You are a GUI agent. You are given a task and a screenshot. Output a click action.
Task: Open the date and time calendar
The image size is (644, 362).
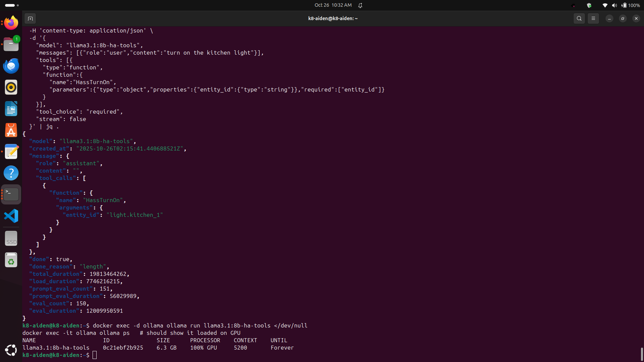[x=333, y=5]
